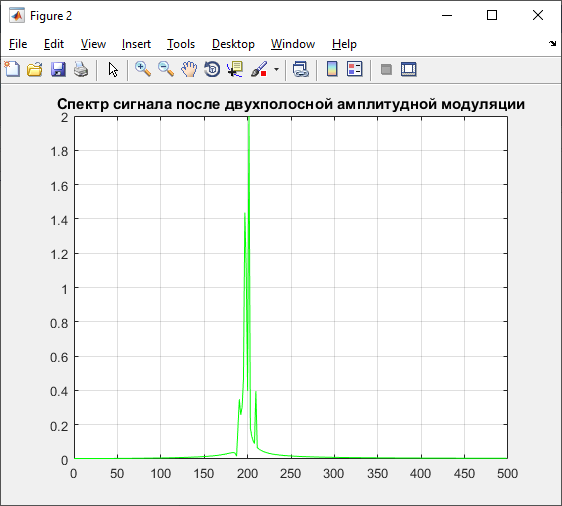This screenshot has height=506, width=562.
Task: Toggle the Data Cursor tool
Action: (235, 69)
